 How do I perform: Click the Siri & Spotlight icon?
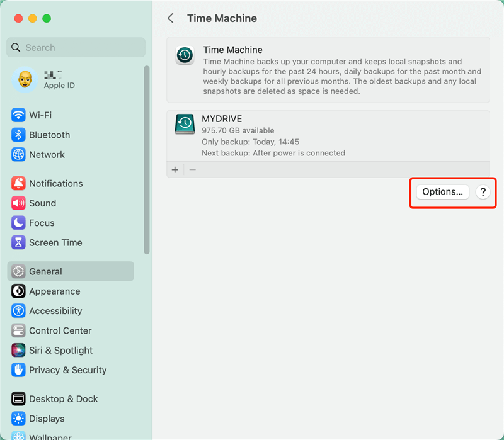(x=18, y=351)
